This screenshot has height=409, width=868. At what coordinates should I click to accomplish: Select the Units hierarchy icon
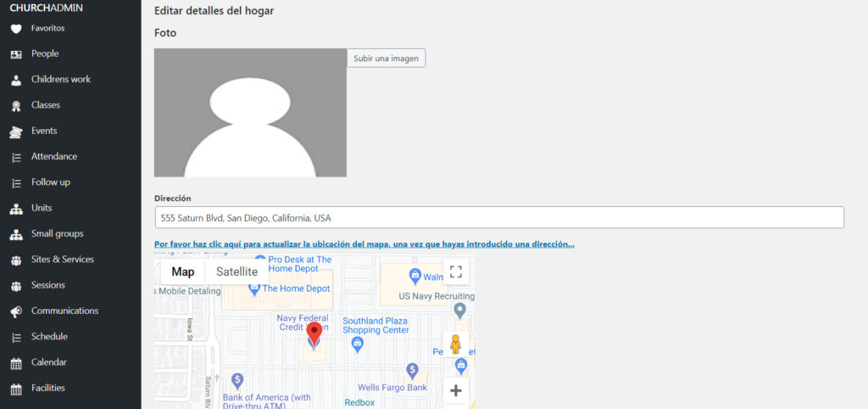click(x=15, y=209)
